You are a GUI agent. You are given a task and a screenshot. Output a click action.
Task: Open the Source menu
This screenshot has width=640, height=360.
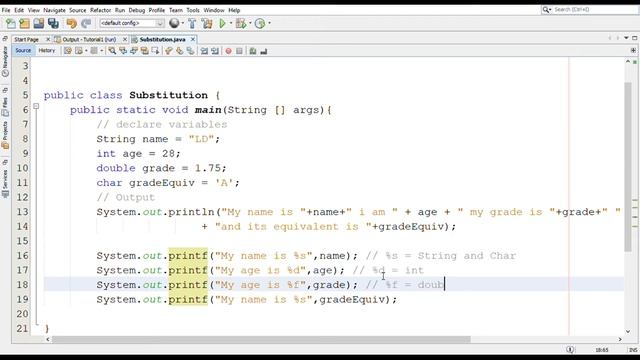tap(78, 10)
